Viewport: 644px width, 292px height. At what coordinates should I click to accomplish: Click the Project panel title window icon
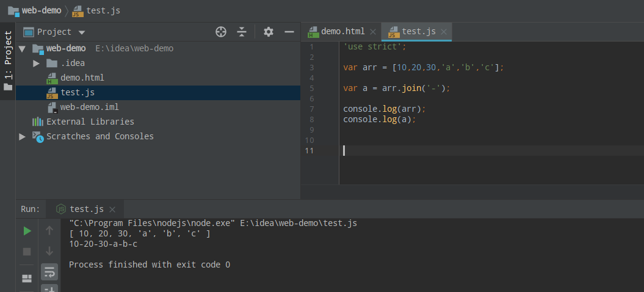[28, 32]
